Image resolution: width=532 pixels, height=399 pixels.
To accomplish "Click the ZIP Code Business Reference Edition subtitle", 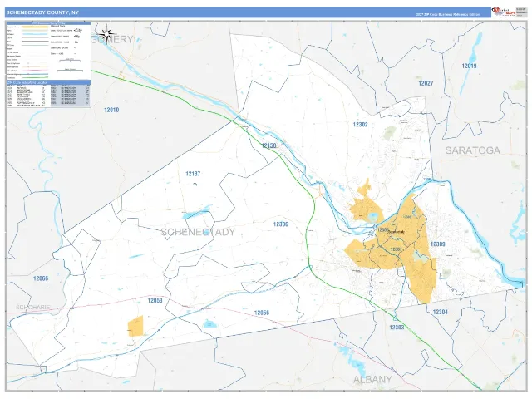I will [448, 15].
